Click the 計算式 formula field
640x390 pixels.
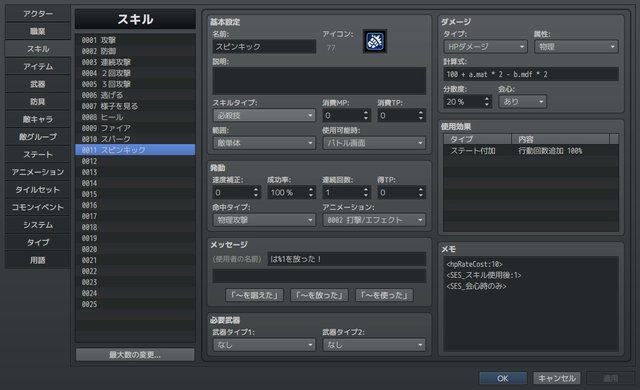click(531, 74)
